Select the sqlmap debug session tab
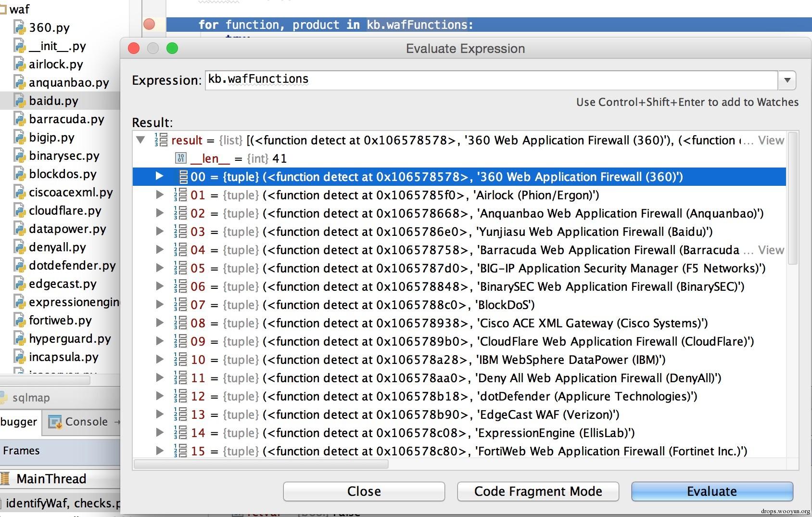The width and height of the screenshot is (812, 517). click(31, 398)
